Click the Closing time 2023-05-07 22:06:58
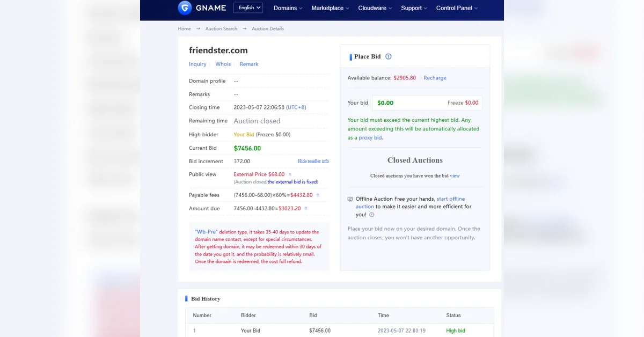Image resolution: width=644 pixels, height=337 pixels. click(259, 107)
